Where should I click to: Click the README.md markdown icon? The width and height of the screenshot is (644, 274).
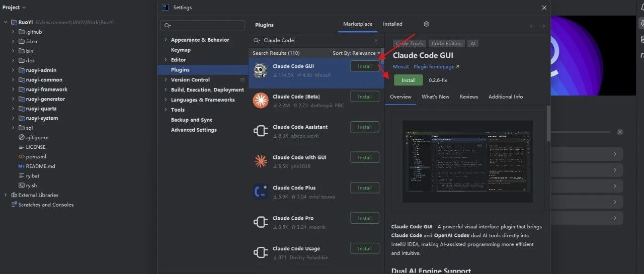pyautogui.click(x=22, y=166)
